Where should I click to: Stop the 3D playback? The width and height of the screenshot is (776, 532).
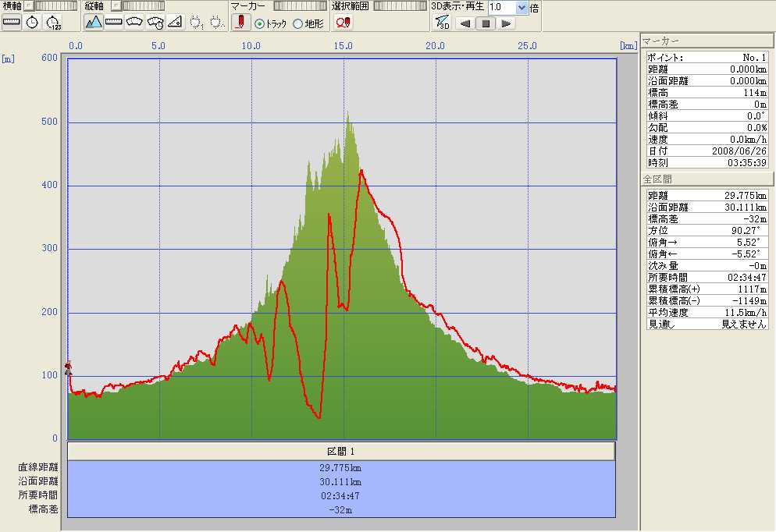point(486,23)
